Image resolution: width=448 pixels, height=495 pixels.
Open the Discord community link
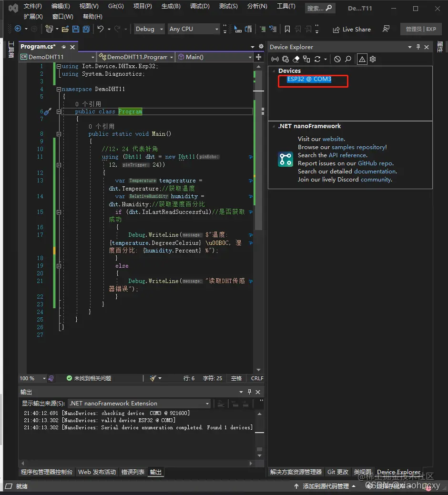click(x=376, y=180)
